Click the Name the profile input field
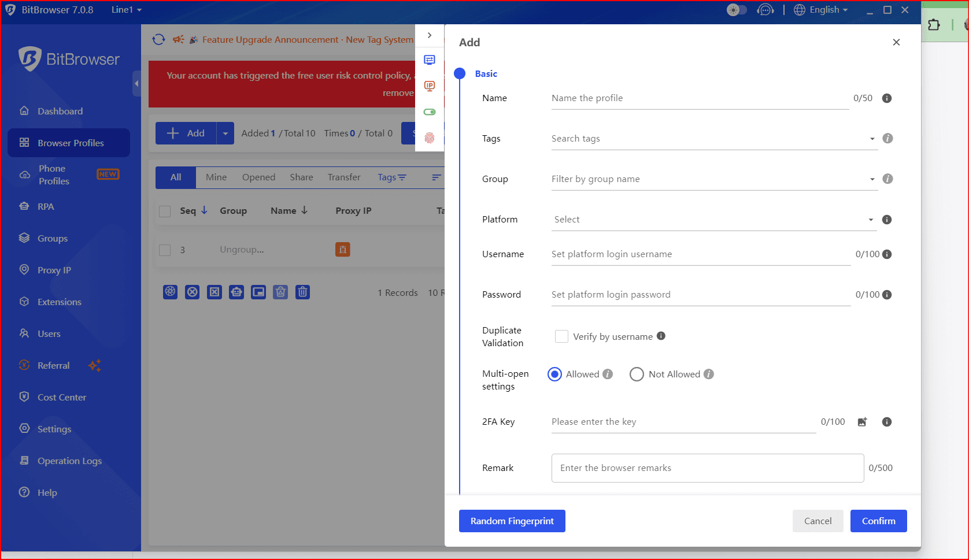The width and height of the screenshot is (969, 560). click(x=700, y=98)
